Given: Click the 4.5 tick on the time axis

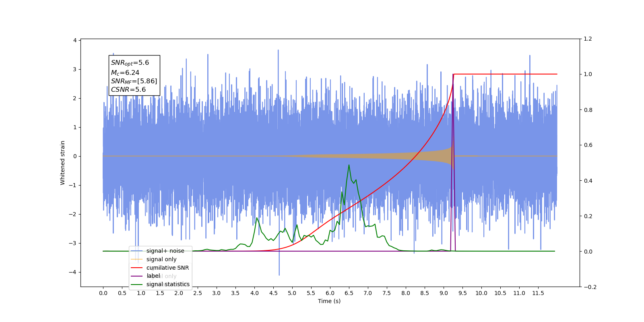Looking at the screenshot, I should coord(273,293).
